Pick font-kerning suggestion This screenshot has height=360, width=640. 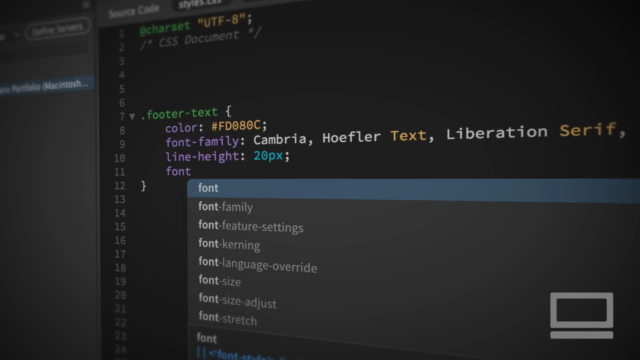[x=229, y=244]
